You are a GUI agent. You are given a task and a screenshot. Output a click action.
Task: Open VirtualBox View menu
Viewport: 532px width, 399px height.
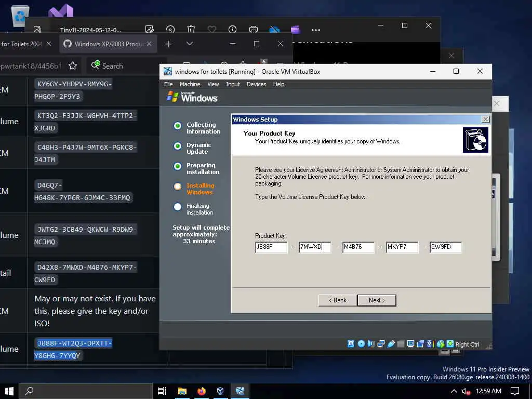[x=213, y=84]
